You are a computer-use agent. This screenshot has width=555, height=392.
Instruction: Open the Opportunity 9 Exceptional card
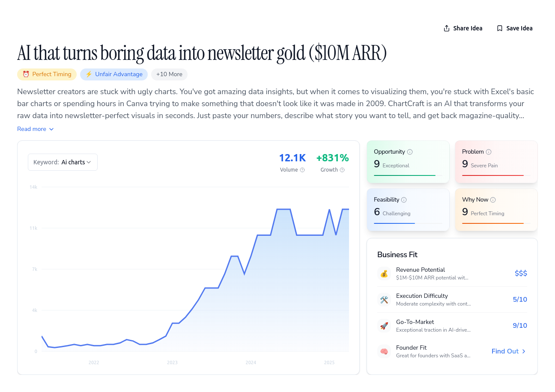[408, 162]
